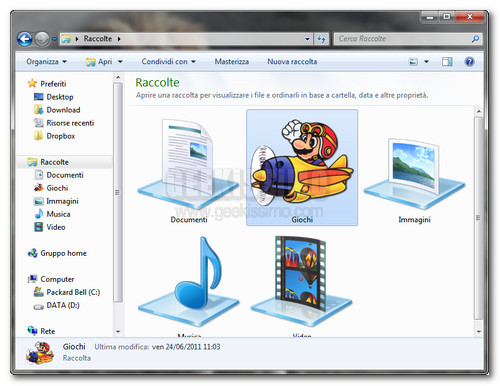This screenshot has width=500, height=386.
Task: Open the Condividi con menu
Action: pos(168,62)
